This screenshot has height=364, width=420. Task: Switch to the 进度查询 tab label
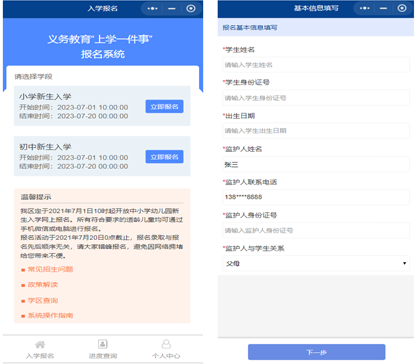[x=103, y=356]
